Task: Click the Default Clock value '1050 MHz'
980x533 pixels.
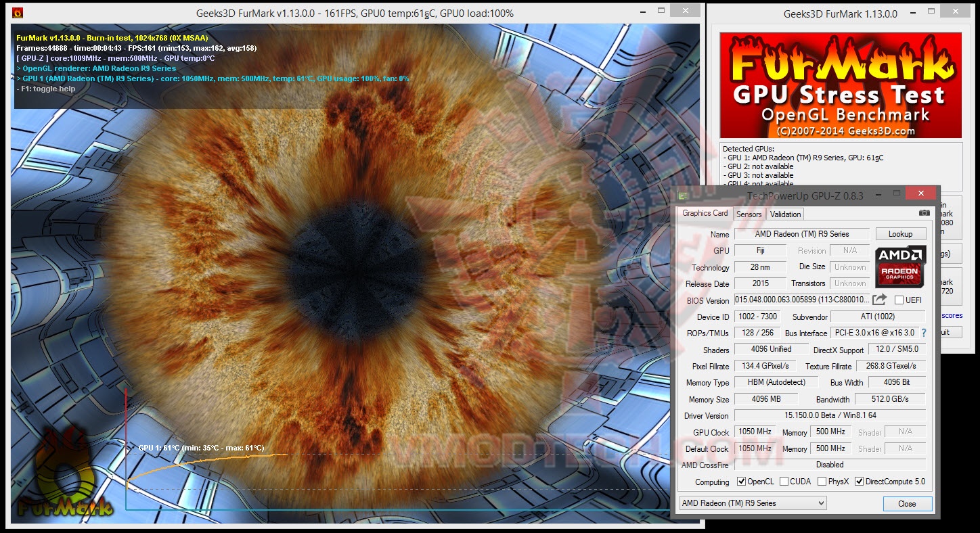Action: 755,448
